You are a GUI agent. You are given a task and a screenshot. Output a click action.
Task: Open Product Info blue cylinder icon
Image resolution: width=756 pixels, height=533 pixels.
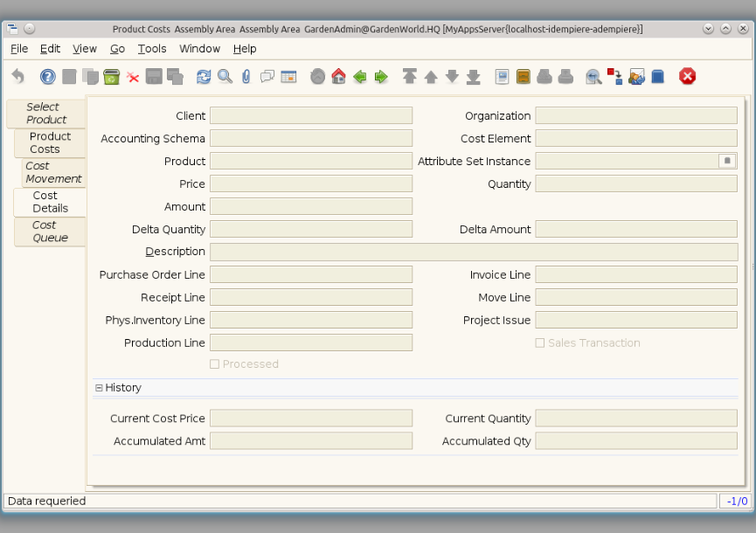click(x=657, y=76)
